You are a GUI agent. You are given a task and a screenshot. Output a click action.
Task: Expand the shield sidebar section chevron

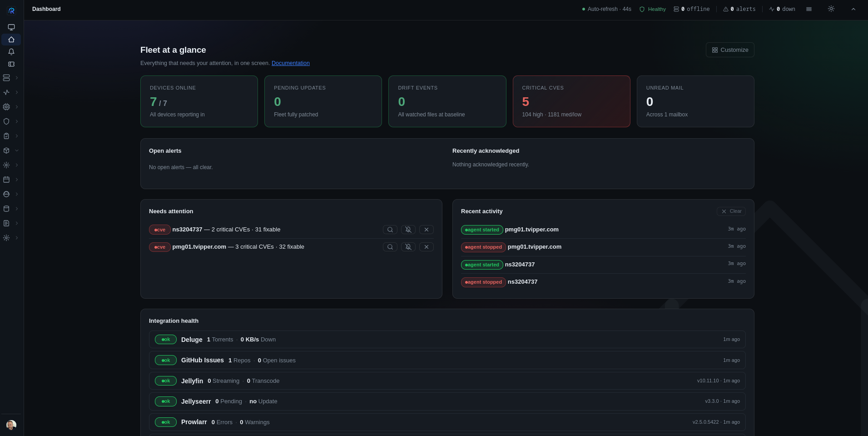pyautogui.click(x=17, y=121)
